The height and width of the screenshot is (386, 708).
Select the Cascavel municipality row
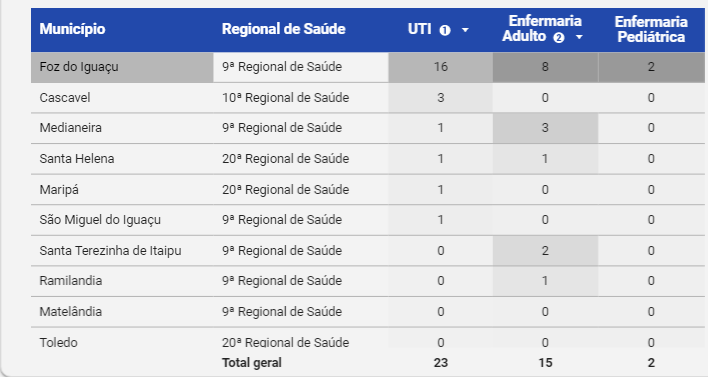pos(368,98)
